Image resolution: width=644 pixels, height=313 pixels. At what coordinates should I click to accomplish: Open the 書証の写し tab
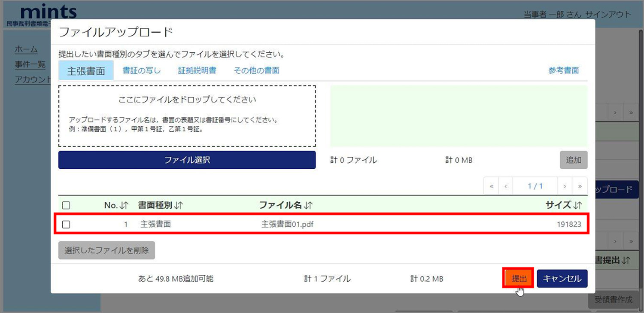click(x=142, y=70)
